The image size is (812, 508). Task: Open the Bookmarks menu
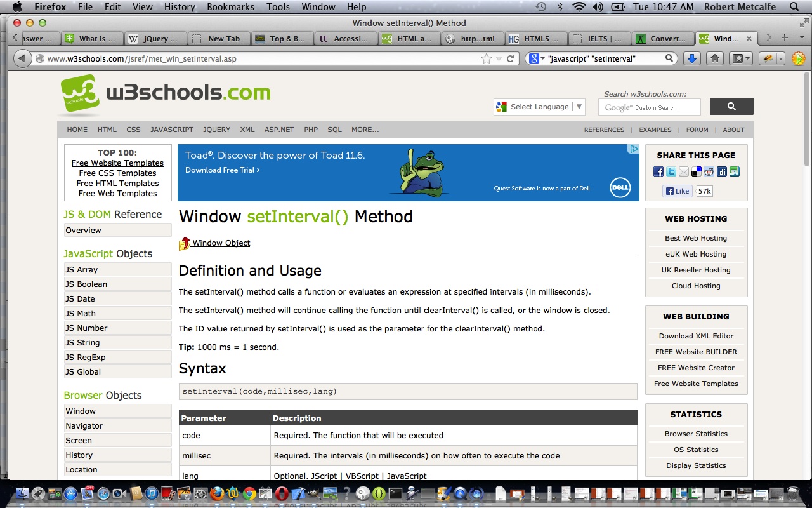(230, 7)
